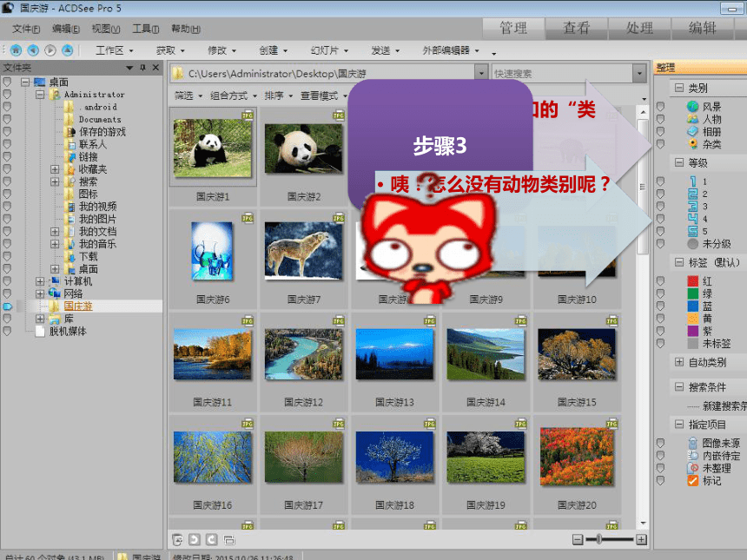The image size is (747, 560).
Task: Toggle the filter marker beside 标记
Action: tap(660, 480)
